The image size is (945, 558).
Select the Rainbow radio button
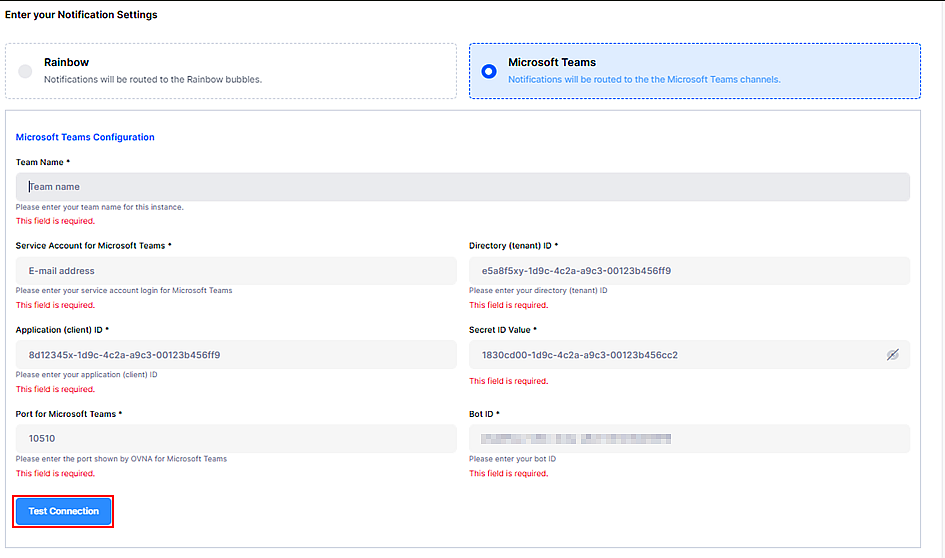25,71
